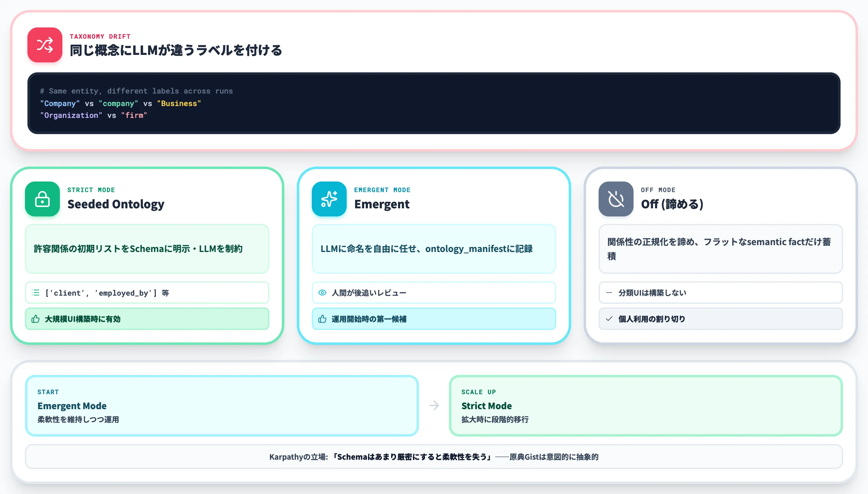The image size is (868, 494).
Task: Click ['client', 'employed_by'] 等 row text
Action: pyautogui.click(x=107, y=293)
